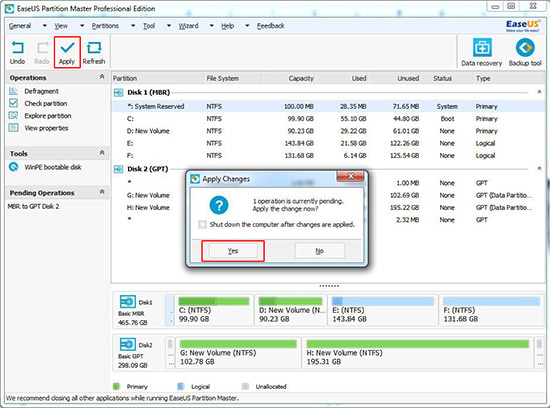The image size is (550, 408).
Task: Select the System Reserved partition row
Action: click(328, 106)
